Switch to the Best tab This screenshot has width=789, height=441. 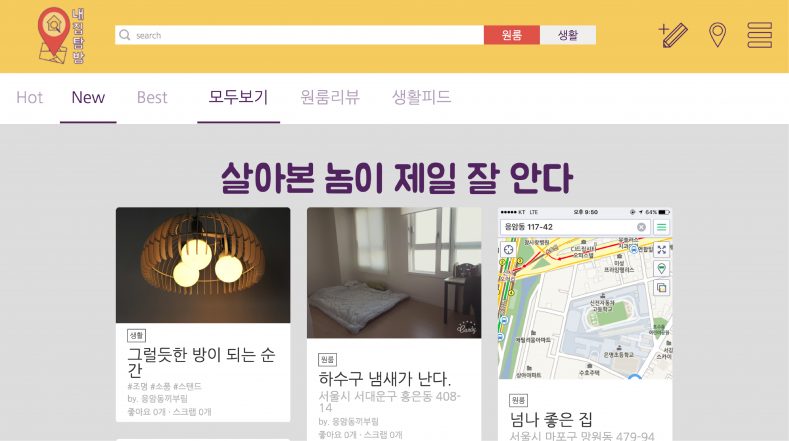coord(152,97)
